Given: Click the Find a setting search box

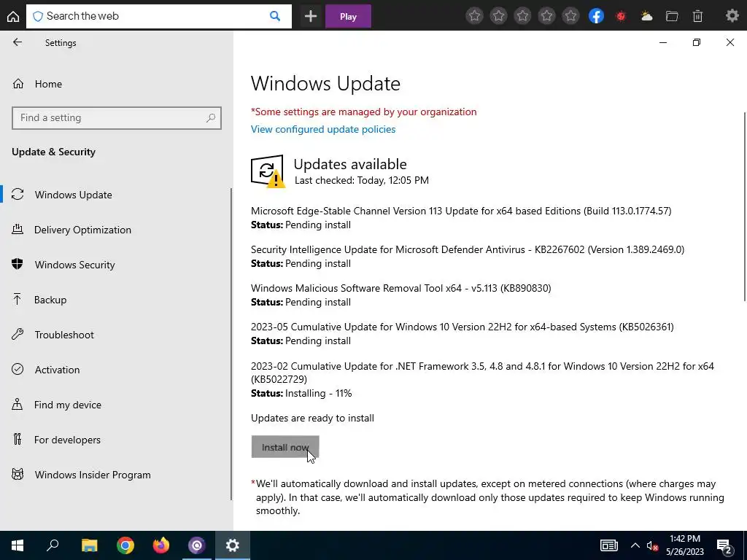Looking at the screenshot, I should (x=116, y=117).
